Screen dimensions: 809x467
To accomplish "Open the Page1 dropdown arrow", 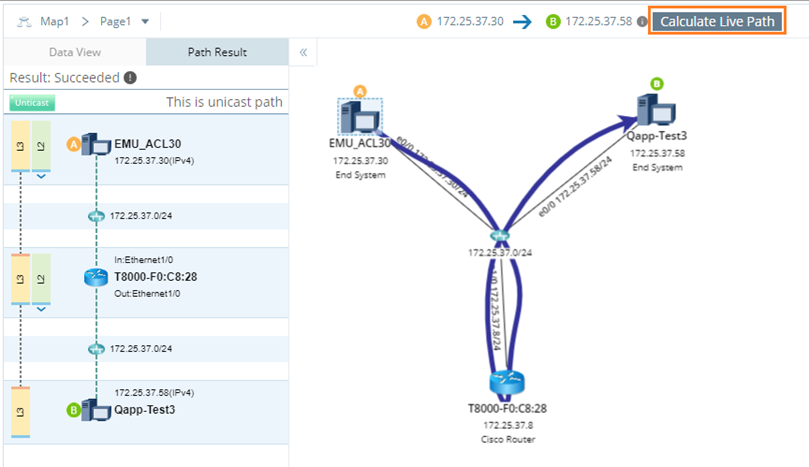I will pos(145,21).
